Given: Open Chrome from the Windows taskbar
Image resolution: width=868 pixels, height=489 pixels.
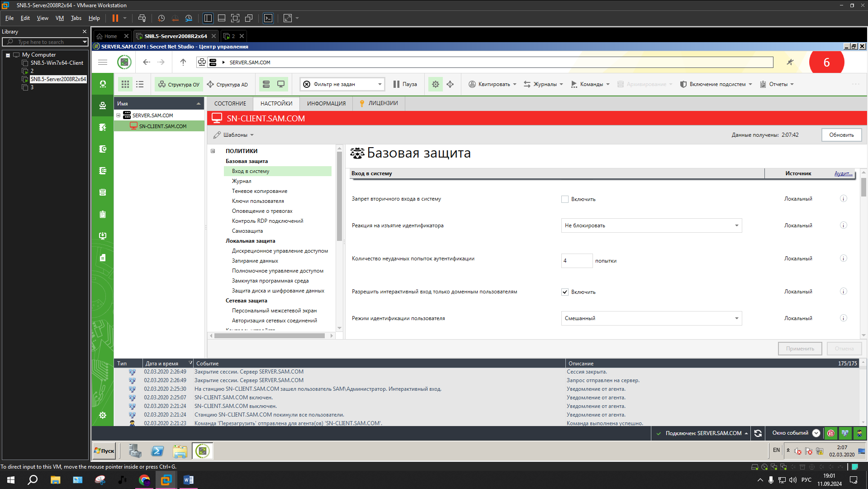Looking at the screenshot, I should (144, 480).
